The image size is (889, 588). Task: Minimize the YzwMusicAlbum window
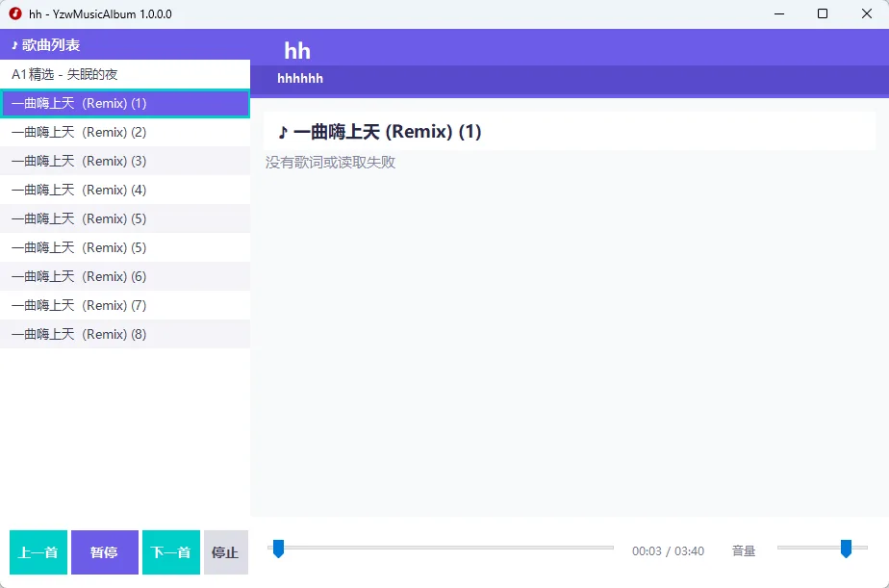coord(779,13)
